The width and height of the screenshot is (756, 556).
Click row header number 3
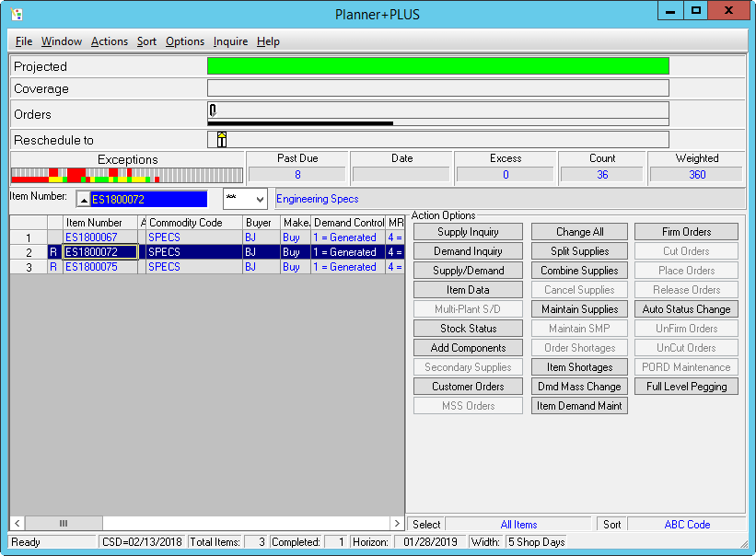pyautogui.click(x=29, y=266)
